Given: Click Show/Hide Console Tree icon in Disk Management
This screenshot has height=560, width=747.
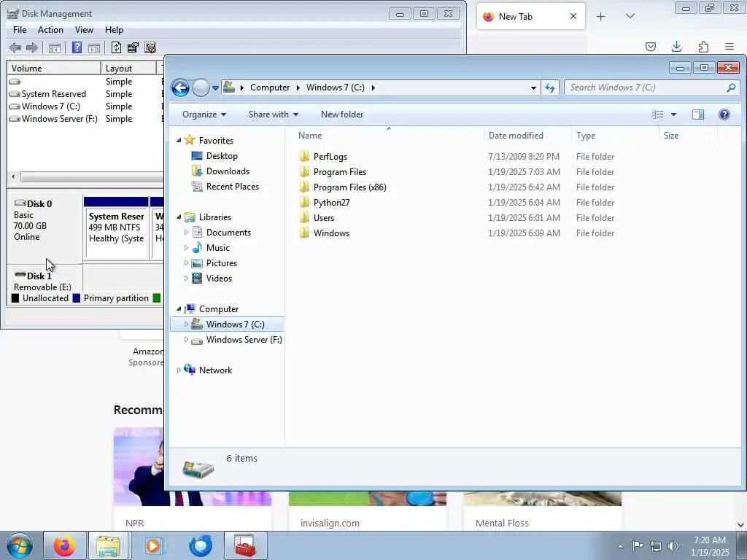Looking at the screenshot, I should pyautogui.click(x=54, y=47).
